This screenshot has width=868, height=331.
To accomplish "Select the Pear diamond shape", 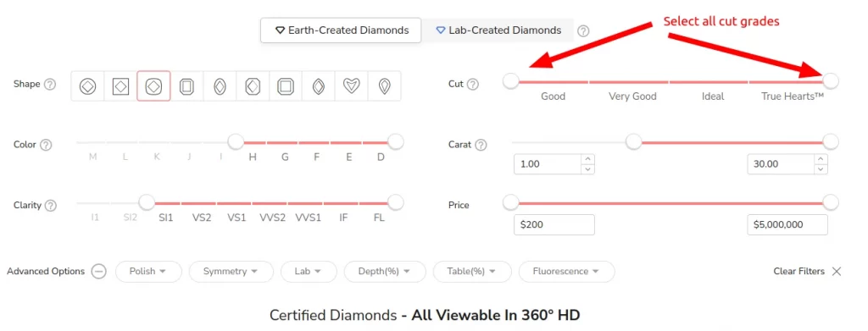I will [x=384, y=86].
